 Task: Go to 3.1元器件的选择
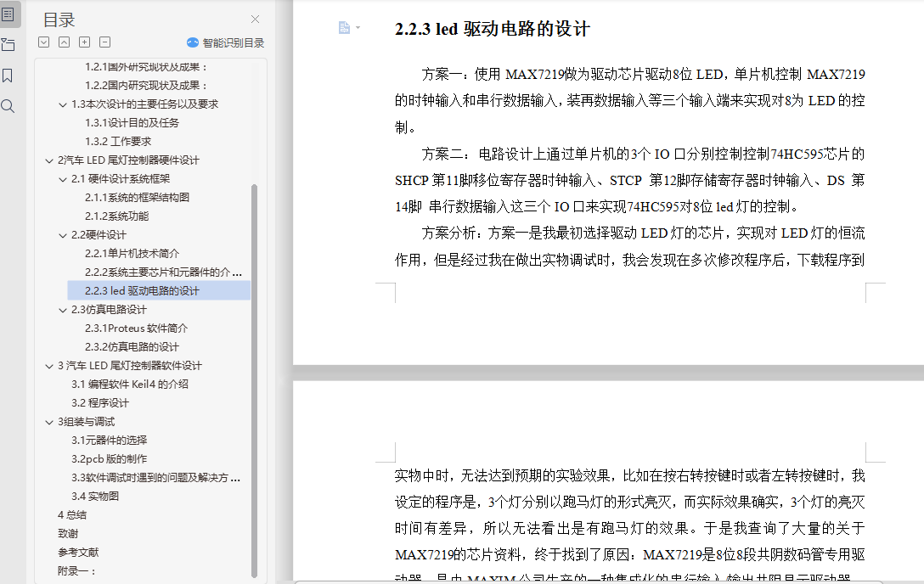click(x=110, y=441)
